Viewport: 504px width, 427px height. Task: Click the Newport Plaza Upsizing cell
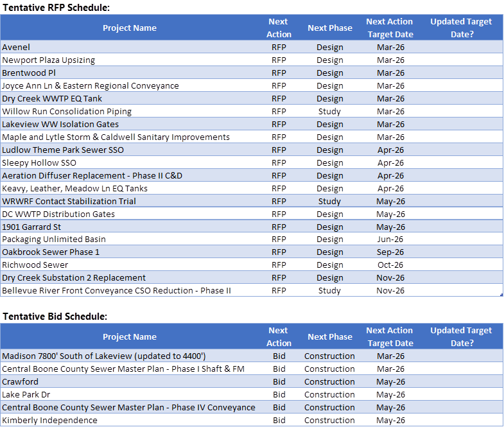tap(48, 60)
